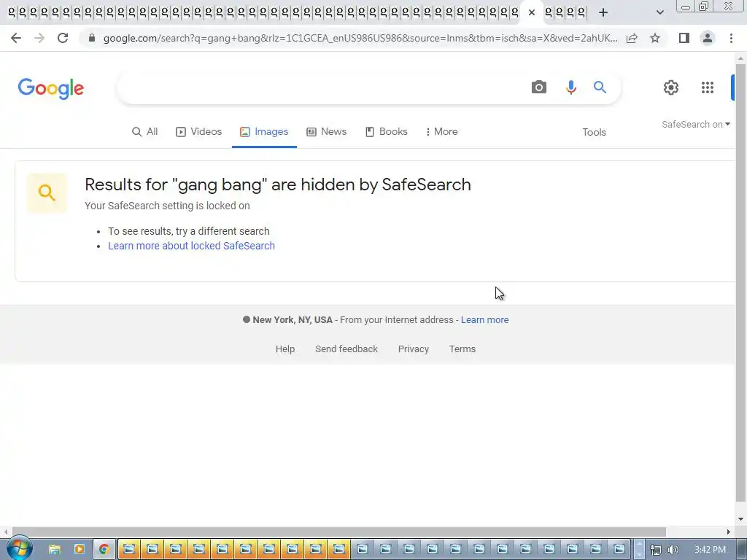Open the Chrome three-dot menu
The height and width of the screenshot is (560, 747).
point(731,38)
